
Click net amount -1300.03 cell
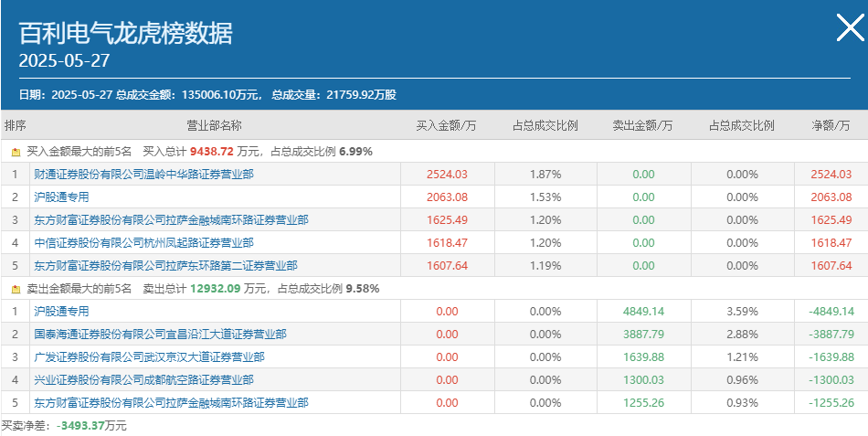(831, 380)
